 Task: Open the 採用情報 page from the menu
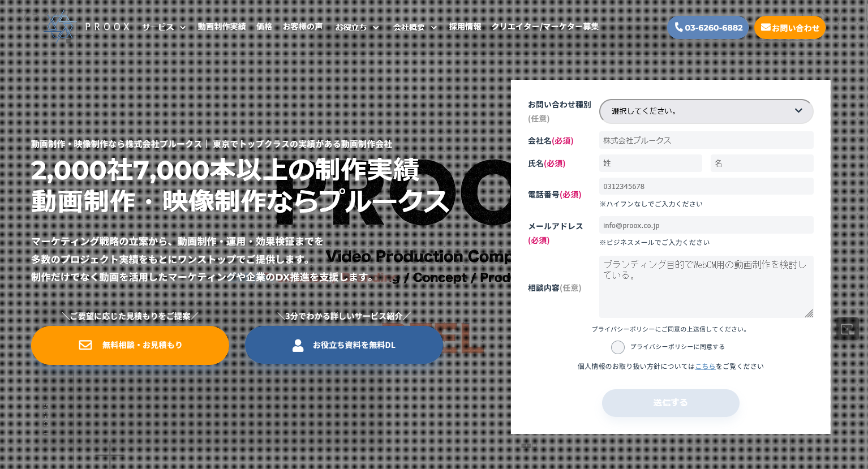[x=465, y=27]
